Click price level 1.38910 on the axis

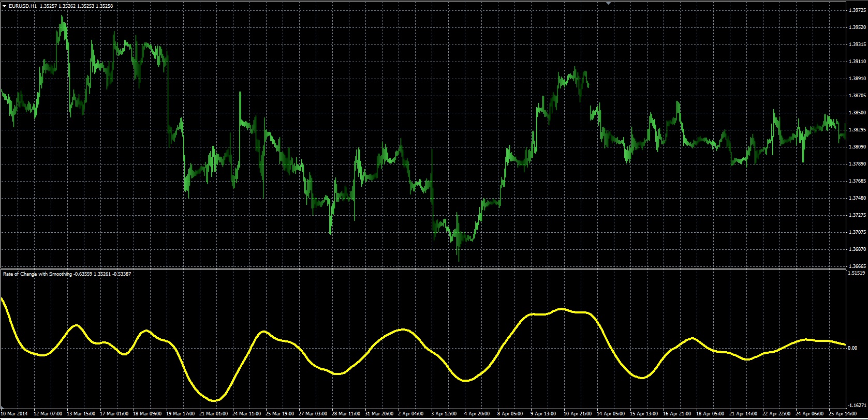coord(857,78)
